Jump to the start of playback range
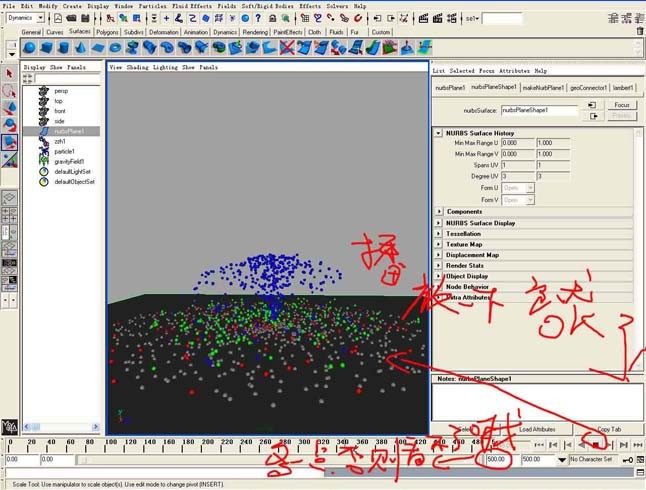This screenshot has height=490, width=646. coord(539,445)
